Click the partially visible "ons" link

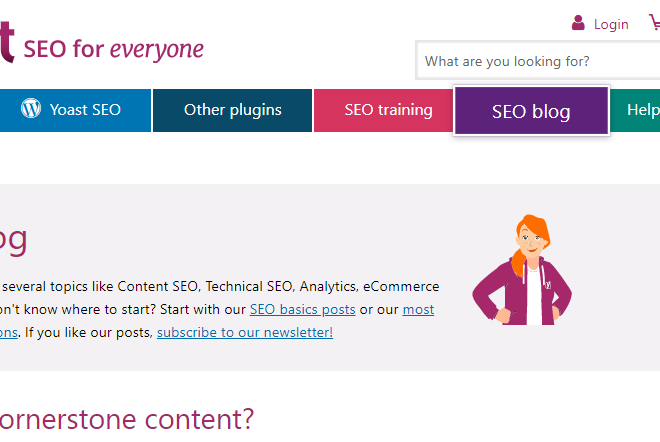(8, 333)
